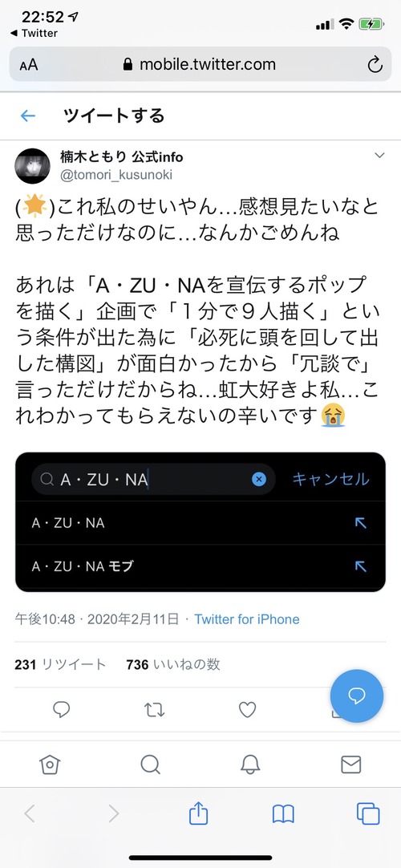
Task: Open the AA reader text options
Action: [29, 65]
